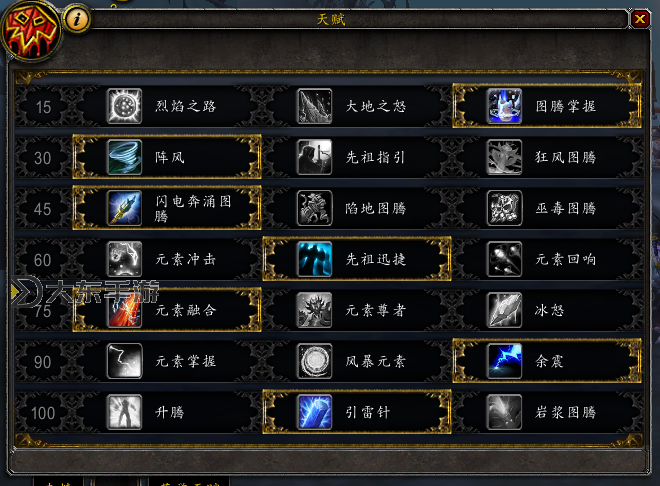Viewport: 660px width, 486px height.
Task: Choose the 岩浆图腾 talent option
Action: coord(547,412)
